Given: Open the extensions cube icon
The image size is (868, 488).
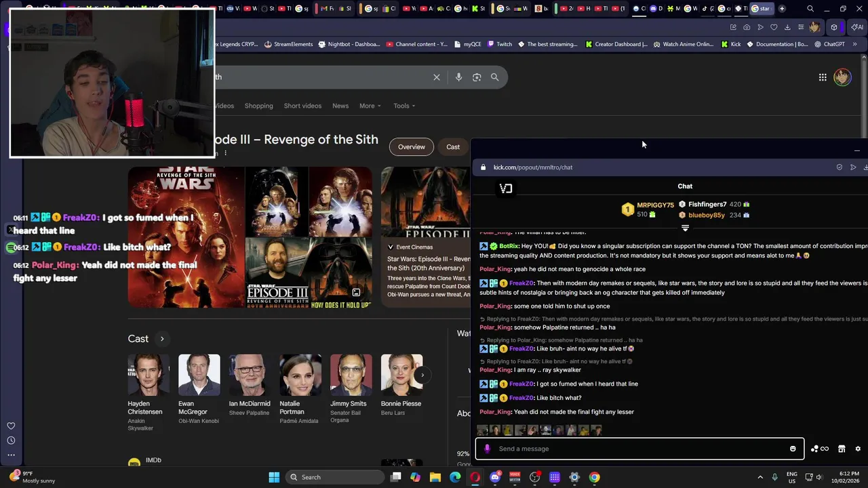Looking at the screenshot, I should 834,27.
